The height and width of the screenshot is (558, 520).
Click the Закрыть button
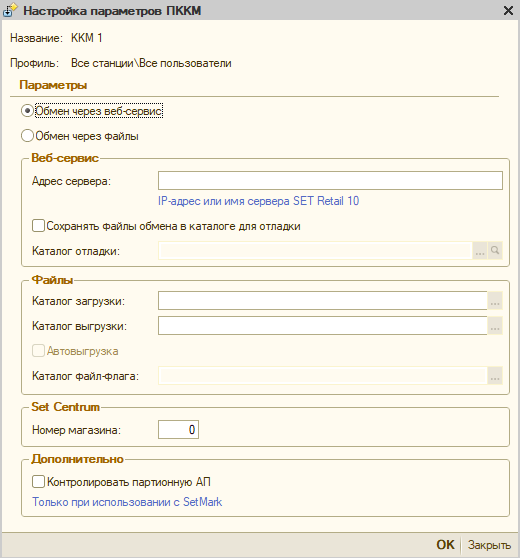pyautogui.click(x=489, y=544)
